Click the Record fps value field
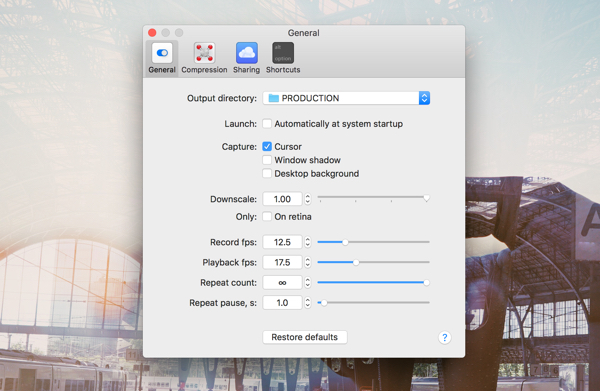This screenshot has height=391, width=600. point(282,242)
